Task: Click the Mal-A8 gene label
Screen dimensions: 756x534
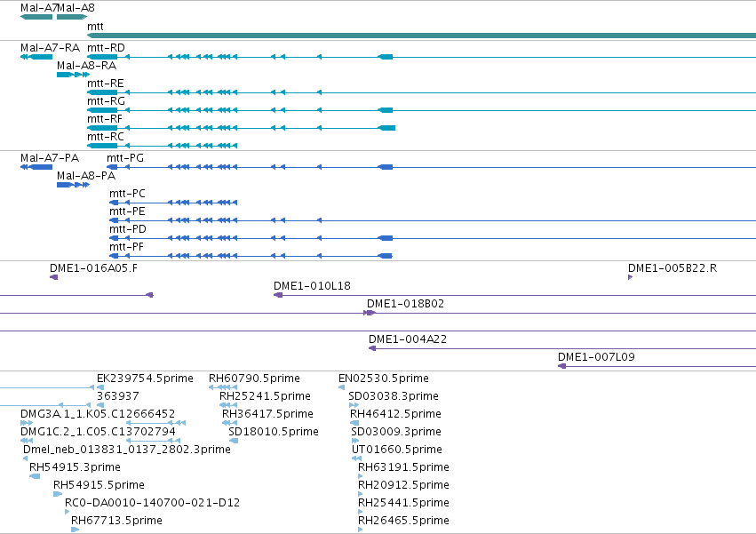Action: click(76, 8)
